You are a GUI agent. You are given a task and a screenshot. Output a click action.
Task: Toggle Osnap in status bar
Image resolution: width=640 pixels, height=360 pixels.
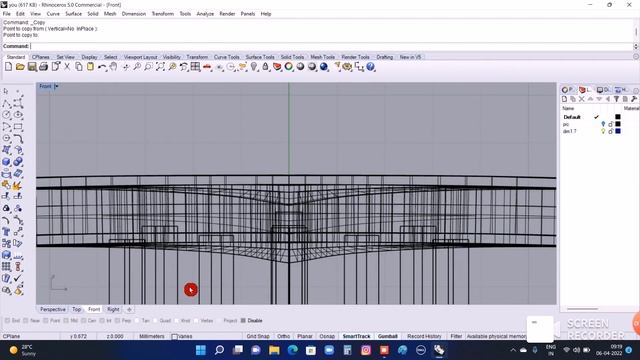coord(327,336)
